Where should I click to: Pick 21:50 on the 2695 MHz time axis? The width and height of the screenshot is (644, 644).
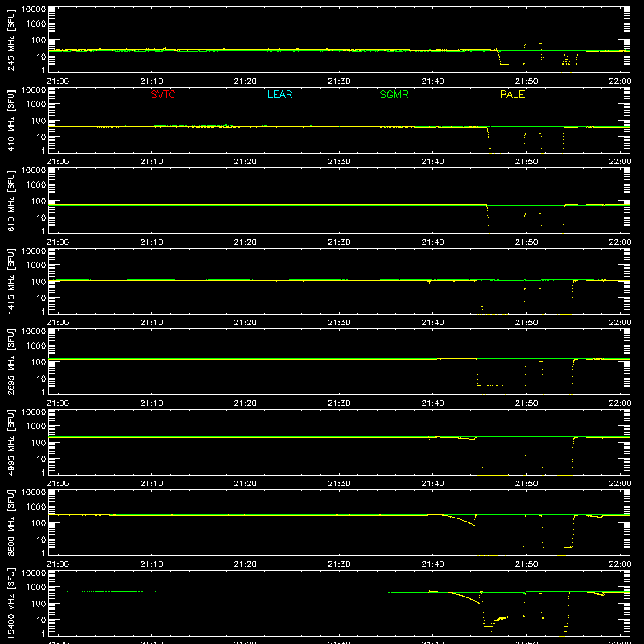526,403
